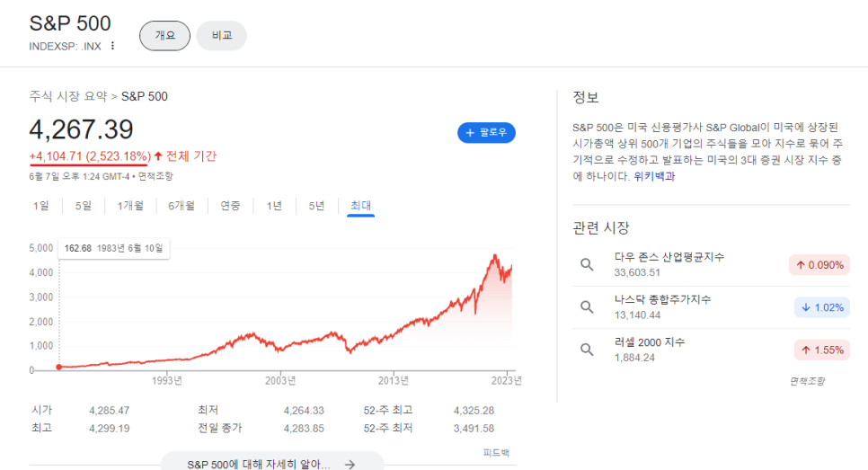This screenshot has height=470, width=868.
Task: Click the S&P 500에 대해 자세히 알아 button
Action: pyautogui.click(x=272, y=462)
